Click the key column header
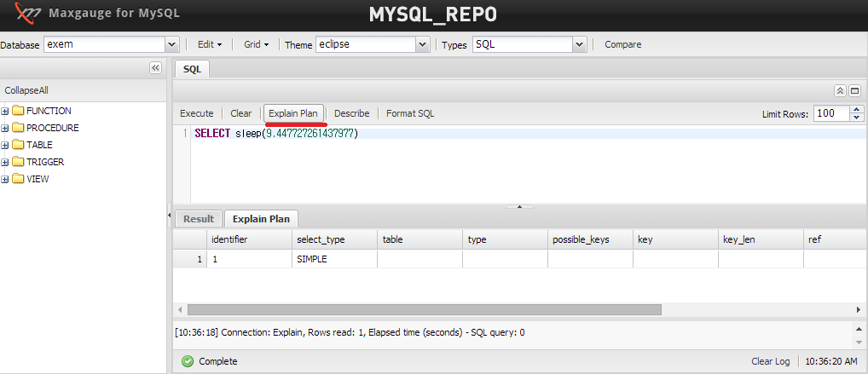 [675, 239]
